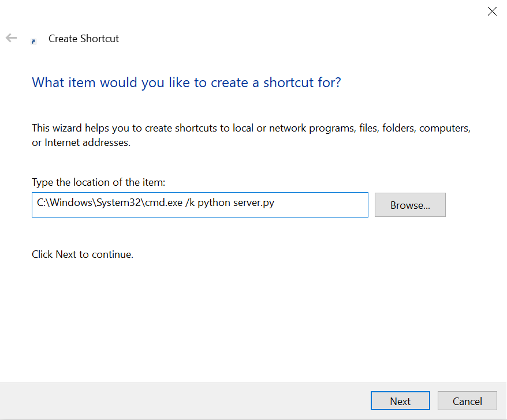Click the empty space right of location text
Viewport: 507px width, 420px height.
[x=320, y=205]
